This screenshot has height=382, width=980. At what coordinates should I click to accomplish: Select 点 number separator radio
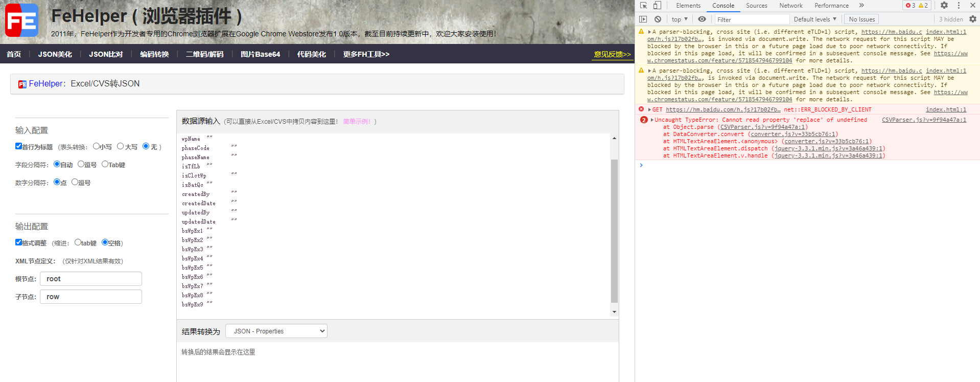tap(57, 182)
